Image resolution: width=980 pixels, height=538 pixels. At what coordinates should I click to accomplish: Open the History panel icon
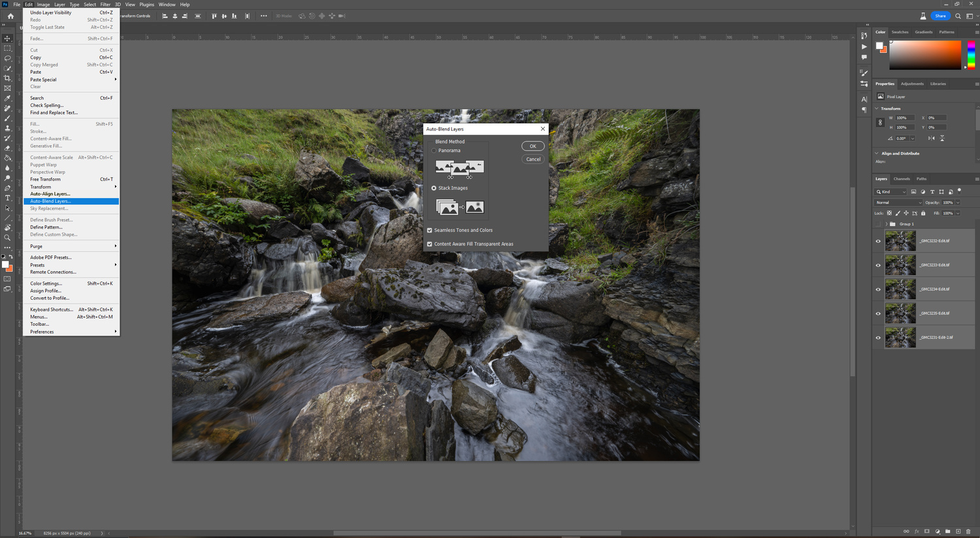864,36
